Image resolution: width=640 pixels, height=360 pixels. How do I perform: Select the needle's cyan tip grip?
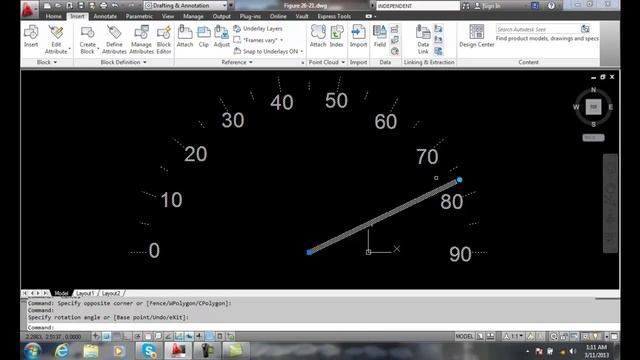click(460, 180)
